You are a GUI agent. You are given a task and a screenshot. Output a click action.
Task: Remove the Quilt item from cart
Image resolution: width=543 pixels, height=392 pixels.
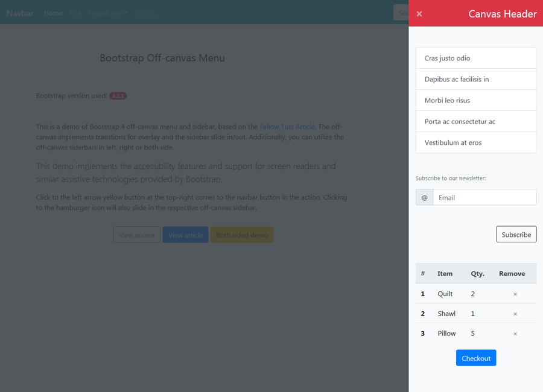click(515, 294)
